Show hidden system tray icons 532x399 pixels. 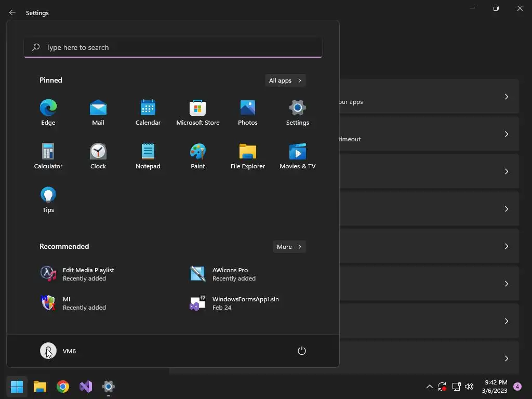[429, 387]
